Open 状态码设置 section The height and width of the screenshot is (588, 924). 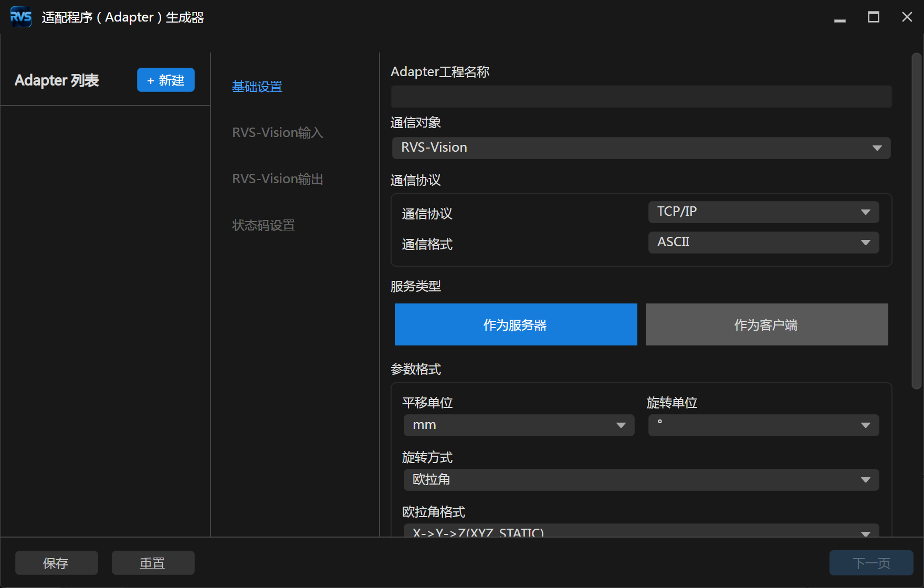264,225
